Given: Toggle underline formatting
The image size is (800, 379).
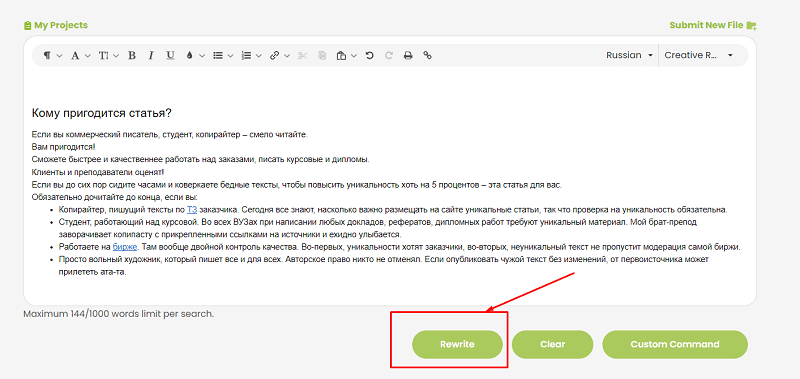Looking at the screenshot, I should [x=170, y=56].
